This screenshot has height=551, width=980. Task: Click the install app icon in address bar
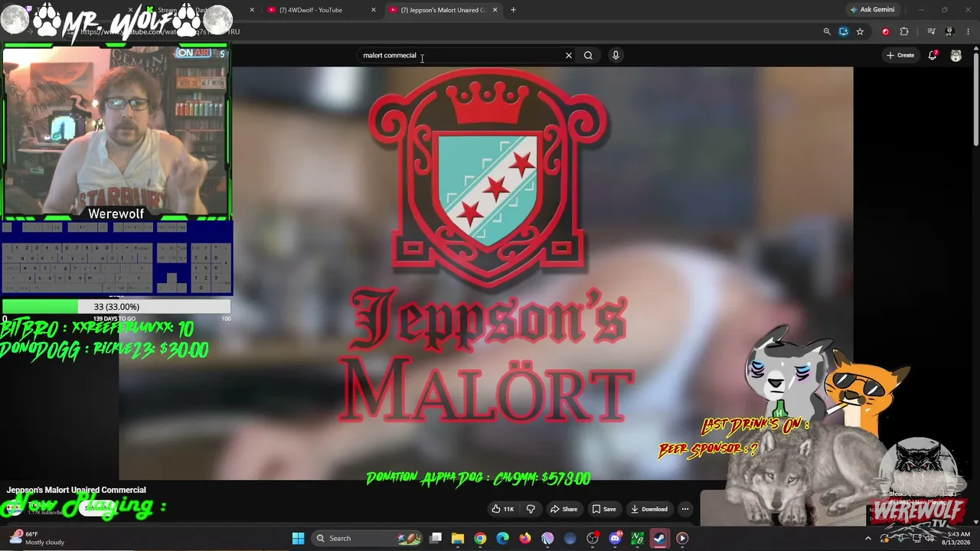(x=844, y=31)
